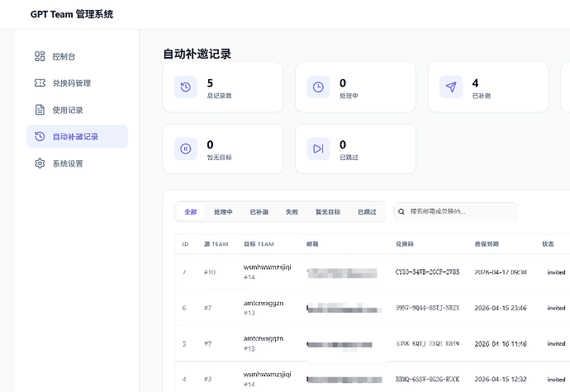This screenshot has width=570, height=392.
Task: Click the 源 TEAM column header
Action: [216, 244]
